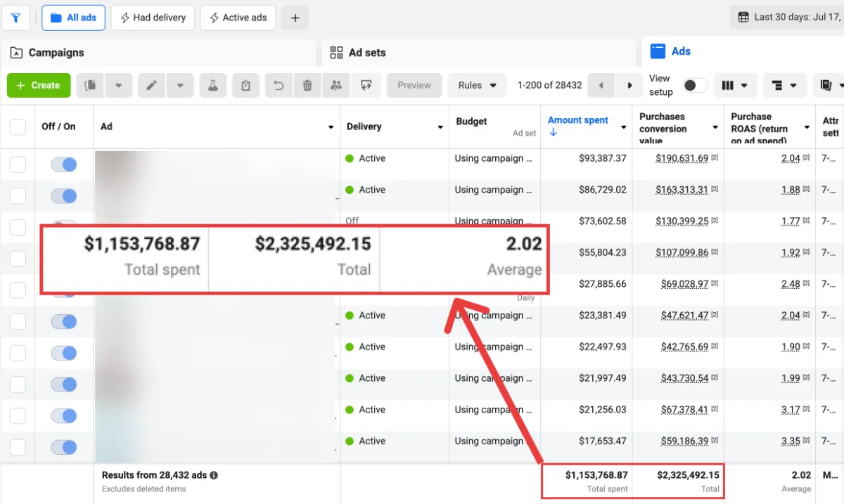Check the select-all ads header checkbox
This screenshot has width=844, height=504.
(18, 127)
